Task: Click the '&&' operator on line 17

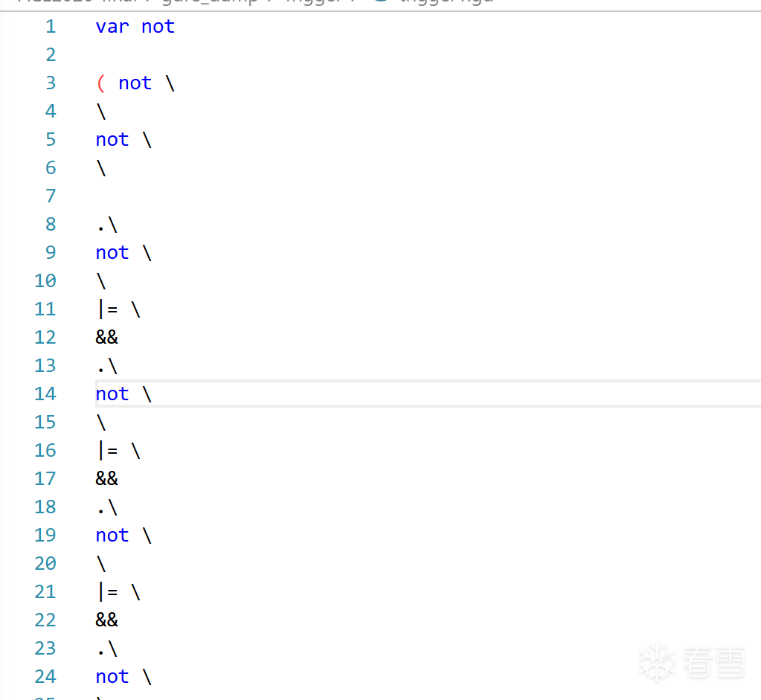Action: [107, 478]
